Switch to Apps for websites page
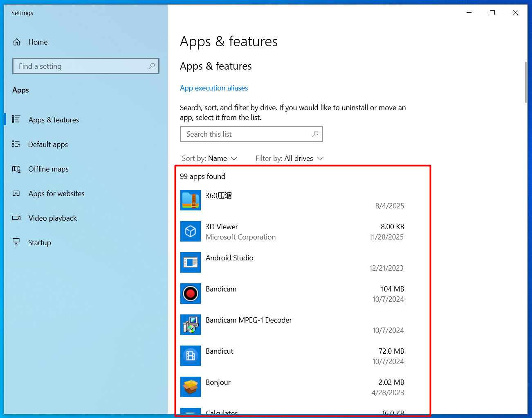 86,193
